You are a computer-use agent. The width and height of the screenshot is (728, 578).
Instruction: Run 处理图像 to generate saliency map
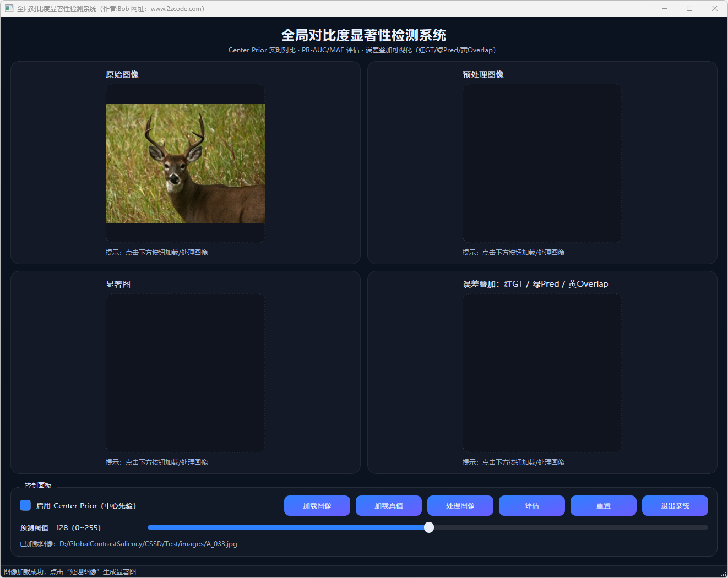tap(460, 505)
